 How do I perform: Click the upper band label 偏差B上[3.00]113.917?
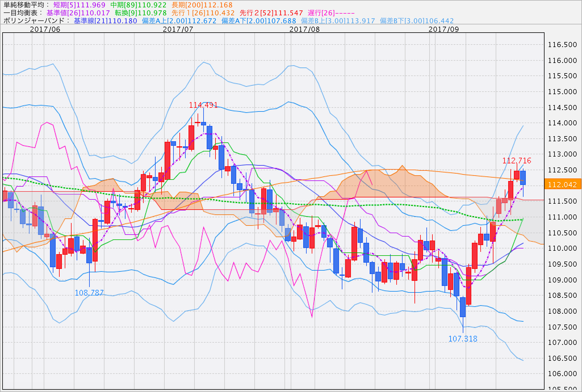pos(338,21)
